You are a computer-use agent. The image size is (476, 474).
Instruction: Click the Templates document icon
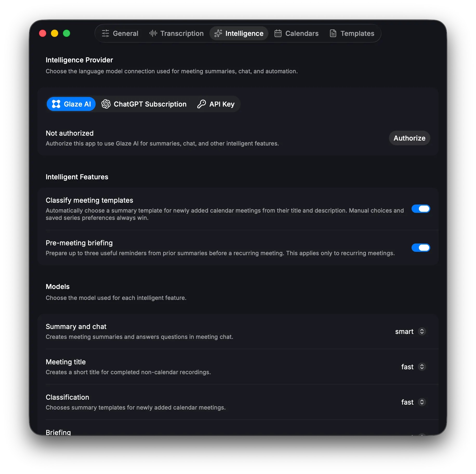tap(333, 33)
